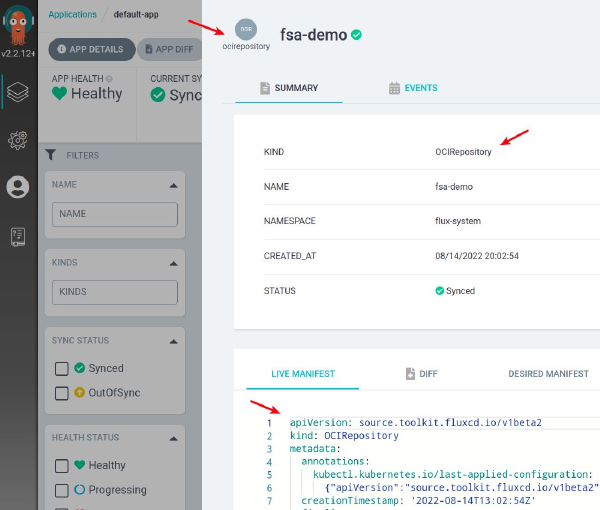Screen dimensions: 600x510
Task: Toggle the OutOfSync filter checkbox
Action: tap(61, 393)
